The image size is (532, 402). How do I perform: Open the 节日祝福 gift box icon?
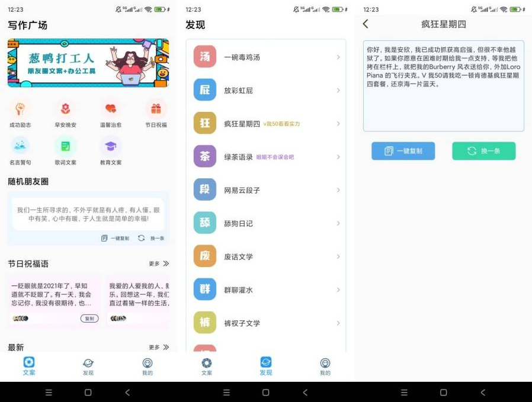click(156, 109)
